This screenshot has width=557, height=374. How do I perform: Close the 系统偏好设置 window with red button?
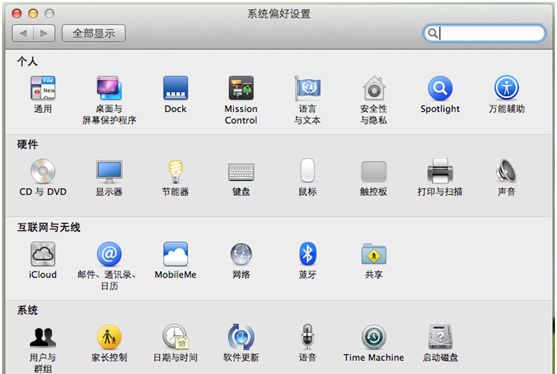pos(17,13)
